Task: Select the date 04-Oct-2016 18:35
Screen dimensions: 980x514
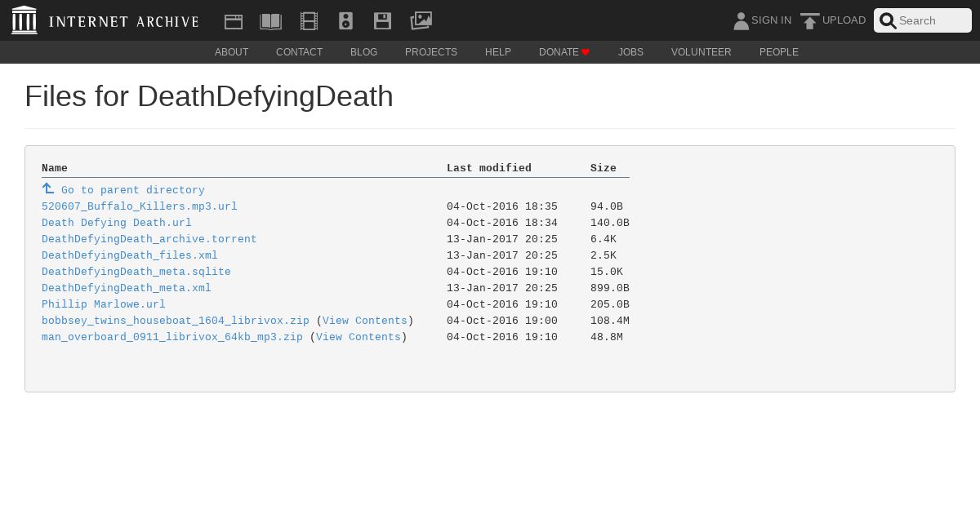Action: click(502, 206)
